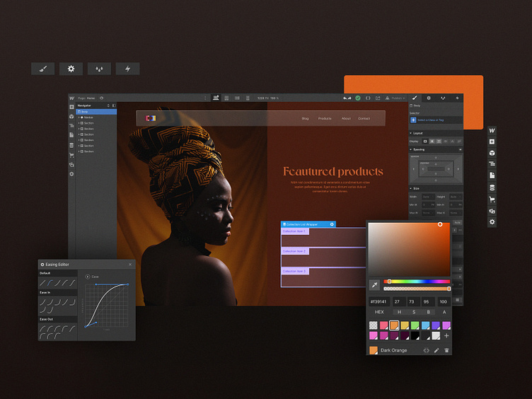The width and height of the screenshot is (532, 399).
Task: Click the Contact nav link on canvas
Action: coord(364,118)
